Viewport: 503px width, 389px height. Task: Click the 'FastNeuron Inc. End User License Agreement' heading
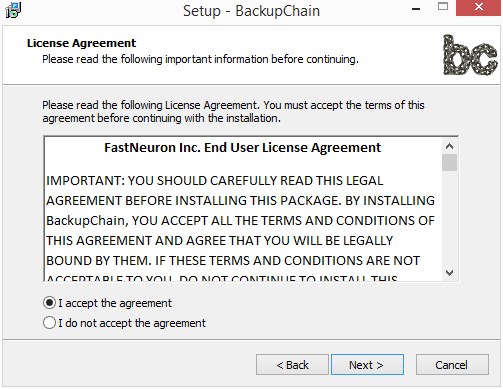point(242,147)
